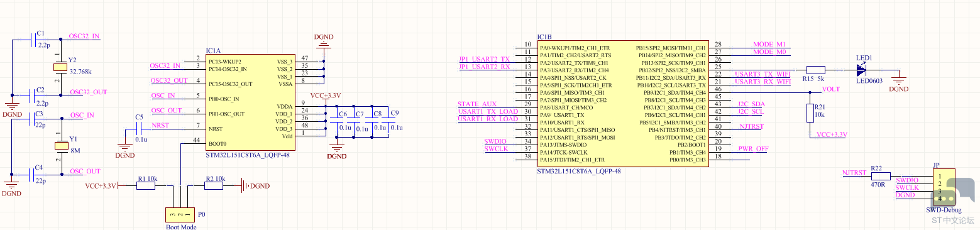Select the VCC+3.3V label left of R1

tap(101, 186)
